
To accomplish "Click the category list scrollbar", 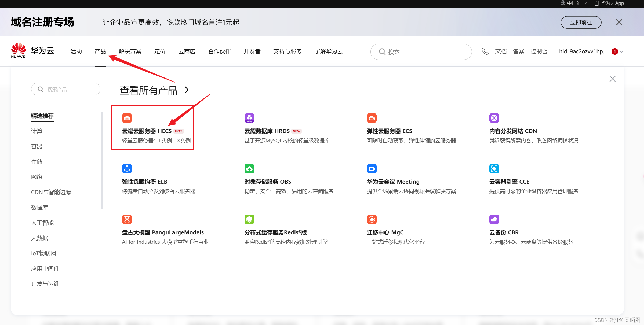I will 102,160.
